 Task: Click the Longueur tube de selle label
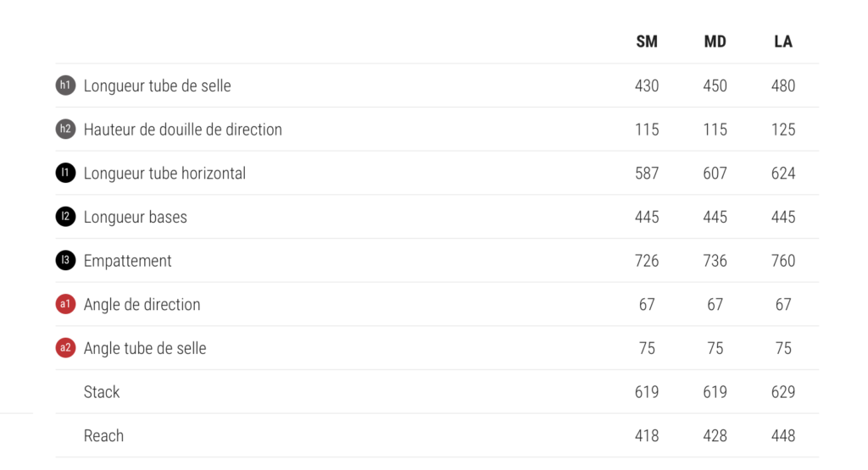157,86
